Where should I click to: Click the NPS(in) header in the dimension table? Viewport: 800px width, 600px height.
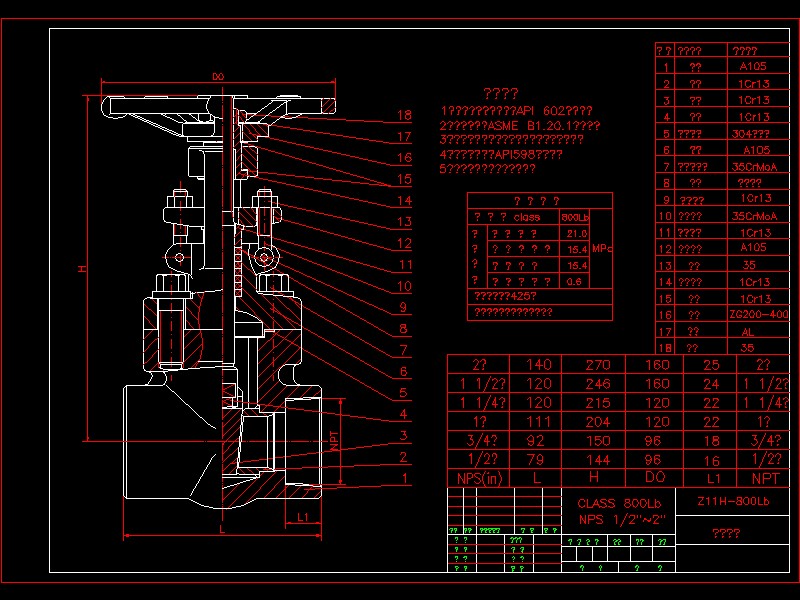[480, 479]
